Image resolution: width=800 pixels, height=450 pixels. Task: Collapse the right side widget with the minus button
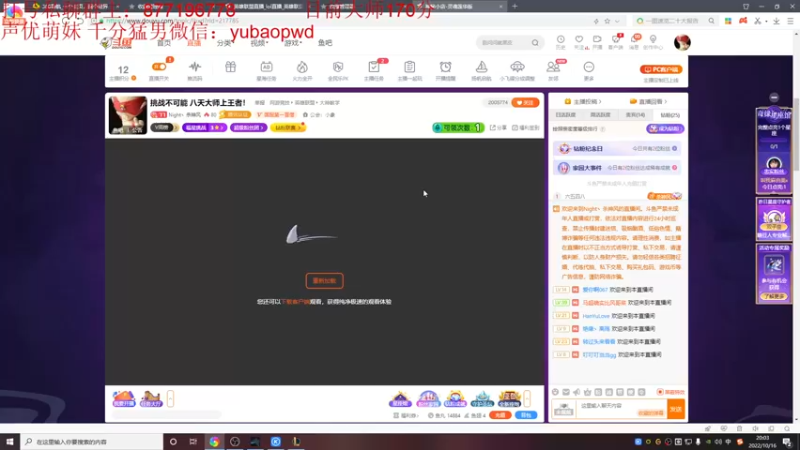click(774, 97)
